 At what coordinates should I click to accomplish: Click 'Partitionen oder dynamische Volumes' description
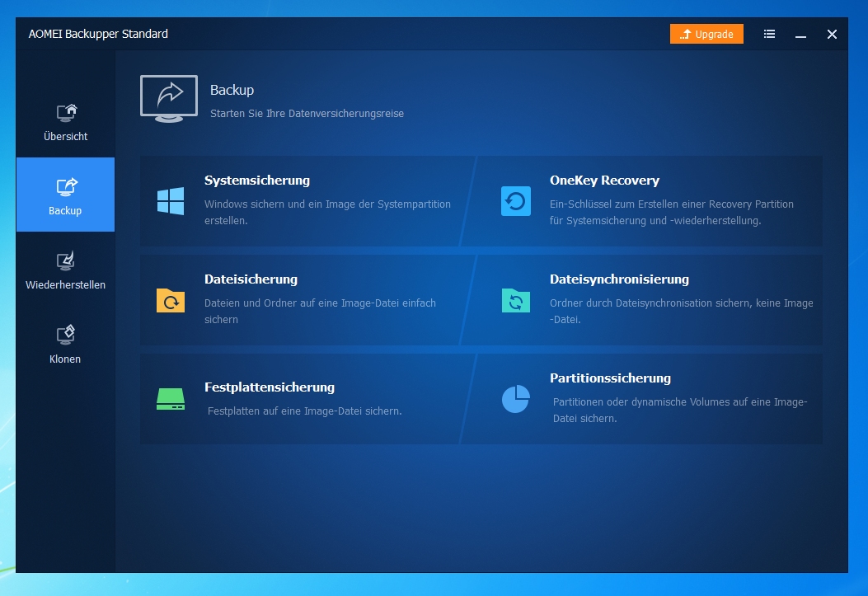point(680,410)
